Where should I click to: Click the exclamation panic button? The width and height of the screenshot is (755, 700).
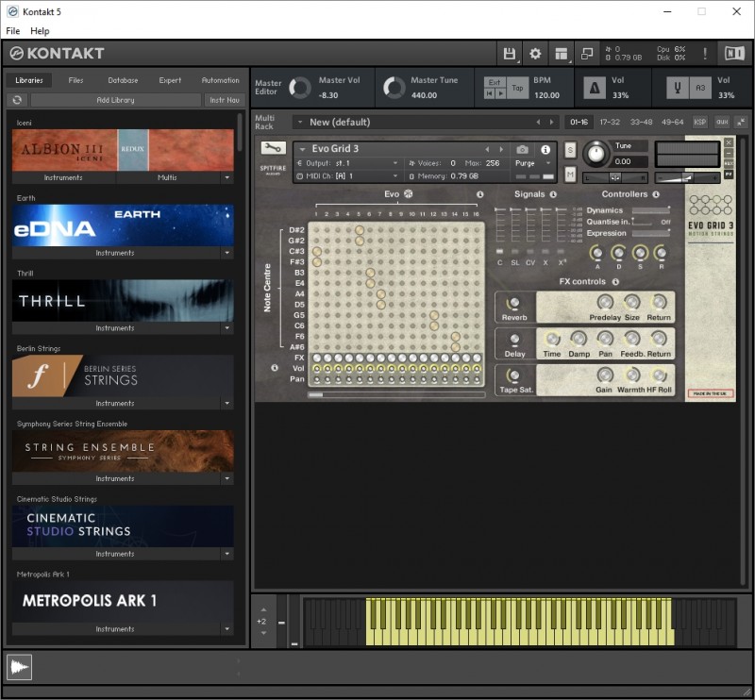tap(705, 54)
